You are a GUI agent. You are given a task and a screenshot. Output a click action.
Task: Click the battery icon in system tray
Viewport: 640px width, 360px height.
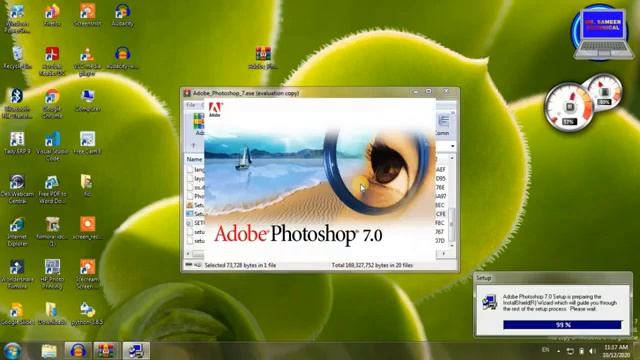click(x=582, y=351)
